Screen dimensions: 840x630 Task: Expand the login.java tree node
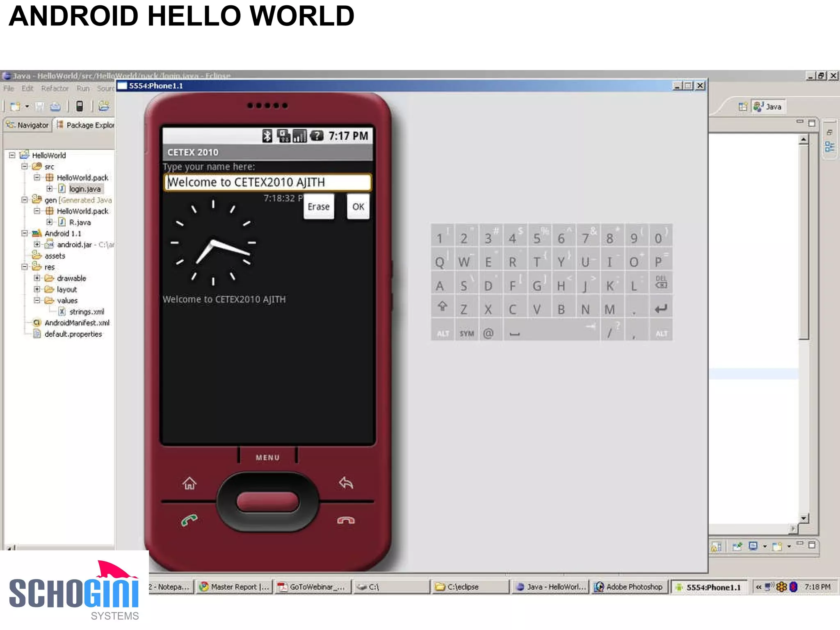(49, 189)
